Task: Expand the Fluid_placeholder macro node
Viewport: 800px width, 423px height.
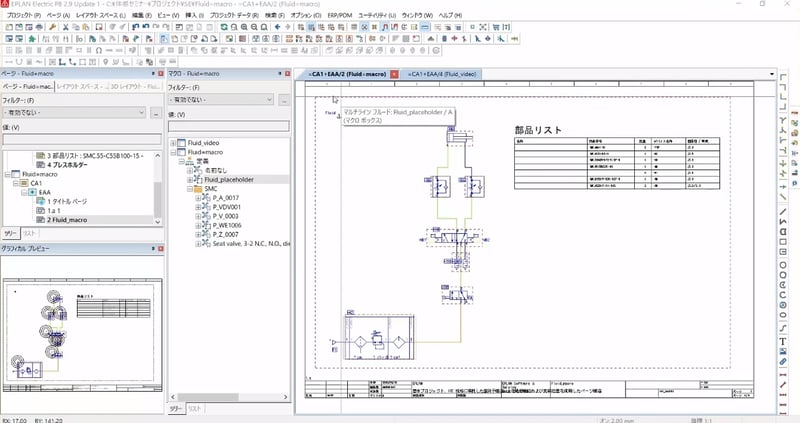Action: pos(189,180)
